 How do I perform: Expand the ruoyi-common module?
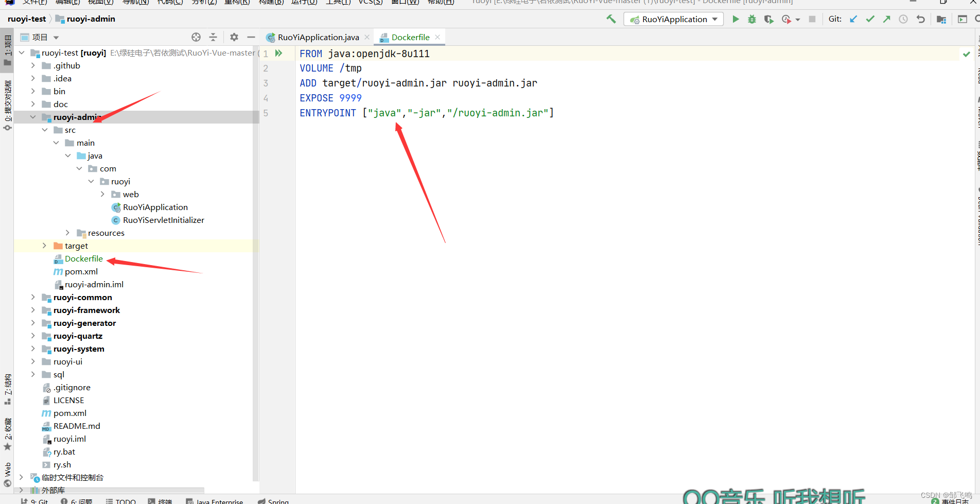33,297
